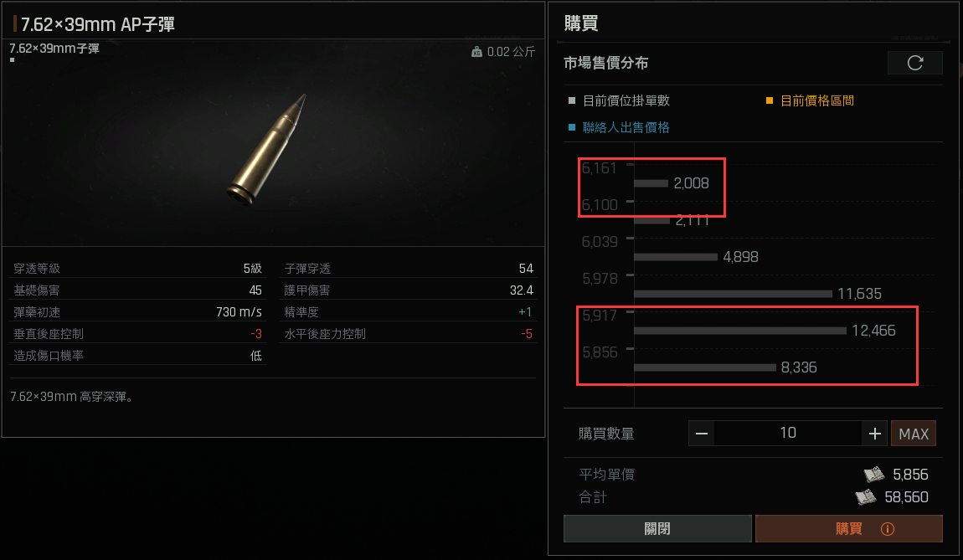Image resolution: width=963 pixels, height=560 pixels.
Task: Select the 2,008 listings price bar
Action: click(x=651, y=183)
